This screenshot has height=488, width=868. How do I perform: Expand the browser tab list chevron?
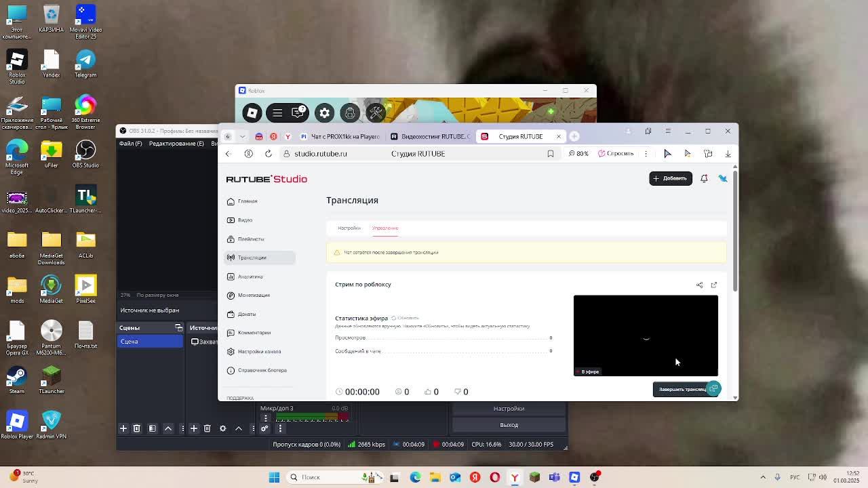[242, 136]
